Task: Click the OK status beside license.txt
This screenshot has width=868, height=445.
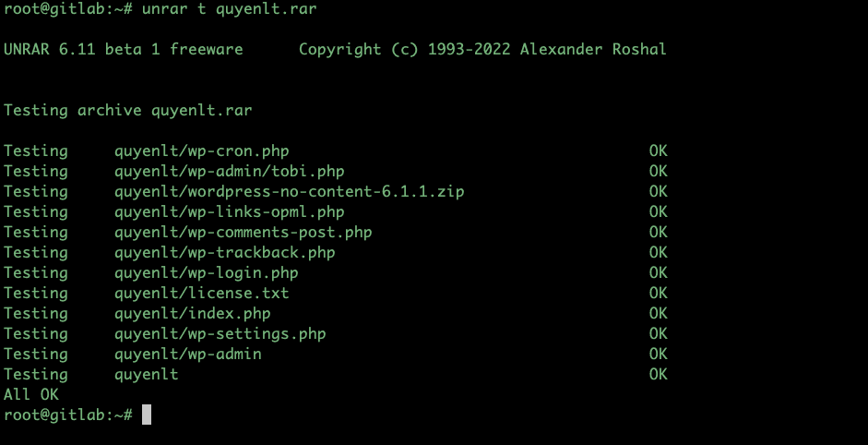Action: pyautogui.click(x=658, y=293)
